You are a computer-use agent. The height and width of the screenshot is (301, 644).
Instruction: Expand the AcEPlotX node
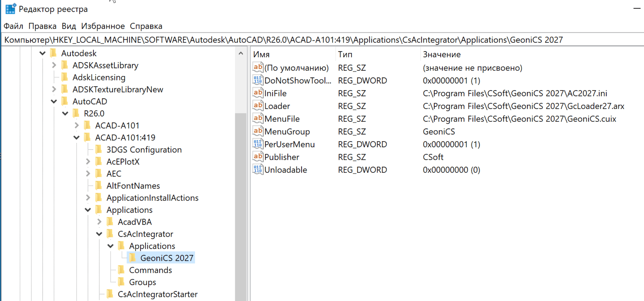point(88,161)
